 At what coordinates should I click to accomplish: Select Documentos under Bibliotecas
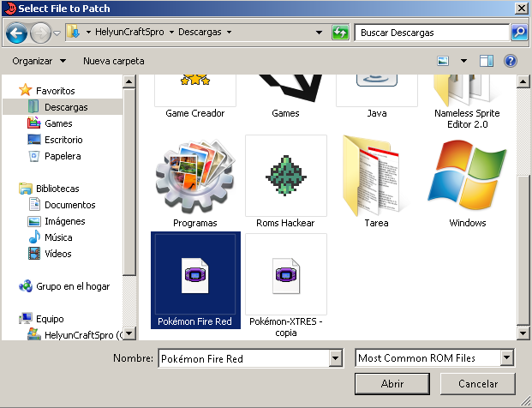[x=69, y=205]
